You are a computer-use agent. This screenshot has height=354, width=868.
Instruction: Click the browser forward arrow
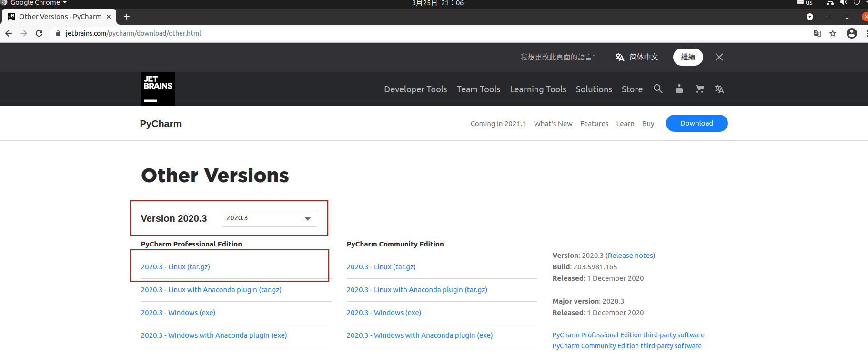24,33
